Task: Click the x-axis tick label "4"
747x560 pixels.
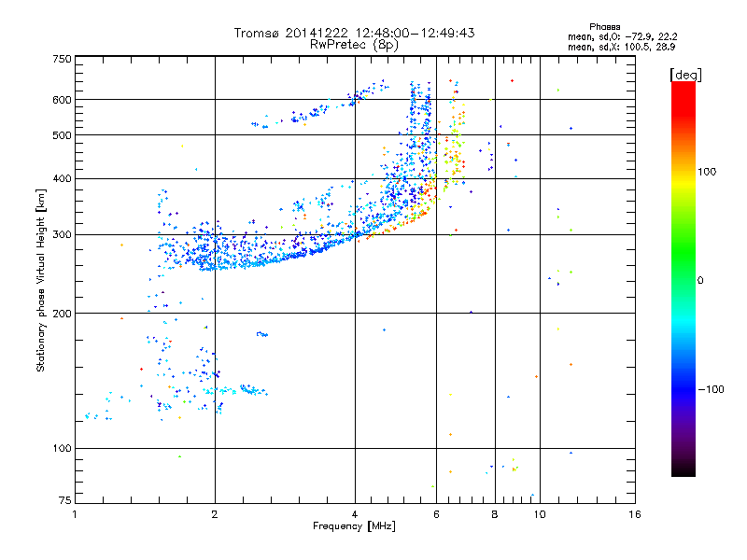Action: [355, 514]
